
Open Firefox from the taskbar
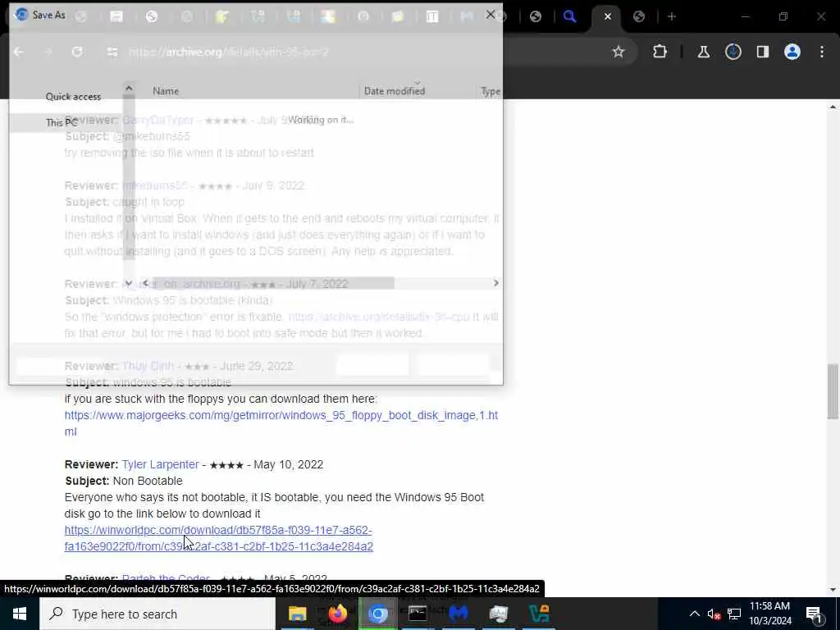pyautogui.click(x=337, y=614)
